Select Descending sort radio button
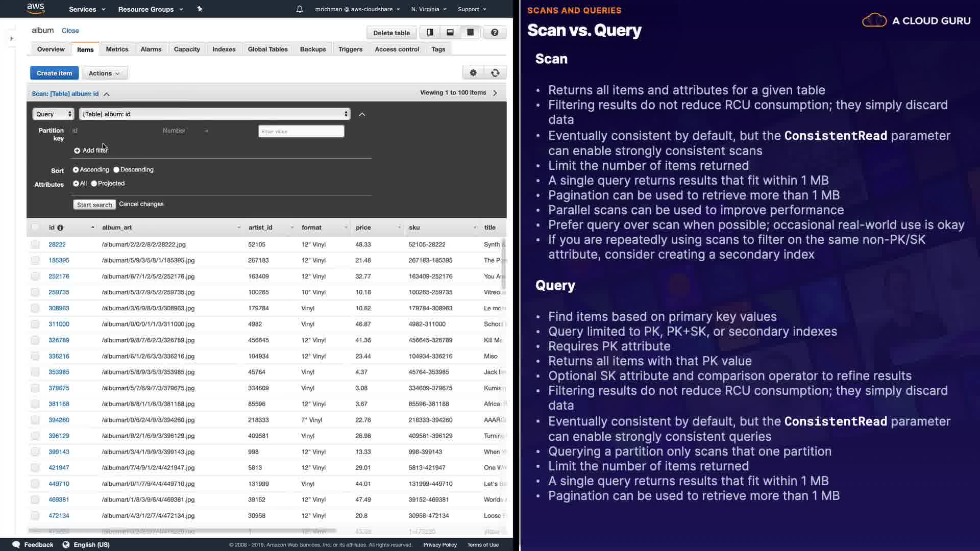The height and width of the screenshot is (551, 980). [x=116, y=170]
